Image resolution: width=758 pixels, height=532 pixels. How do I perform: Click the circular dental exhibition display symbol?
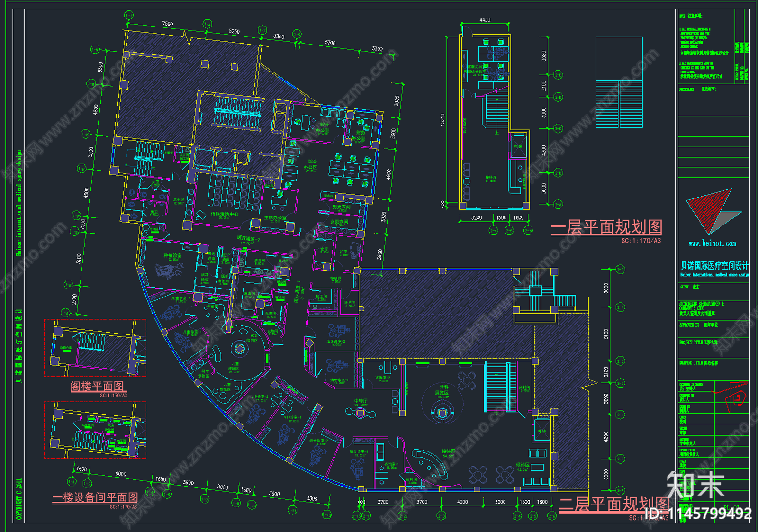pyautogui.click(x=442, y=413)
